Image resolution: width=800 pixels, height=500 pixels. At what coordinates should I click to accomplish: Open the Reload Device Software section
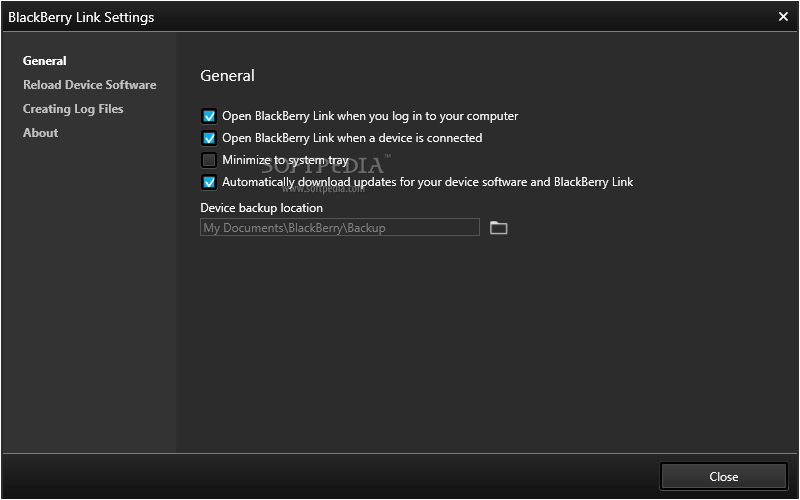(89, 85)
